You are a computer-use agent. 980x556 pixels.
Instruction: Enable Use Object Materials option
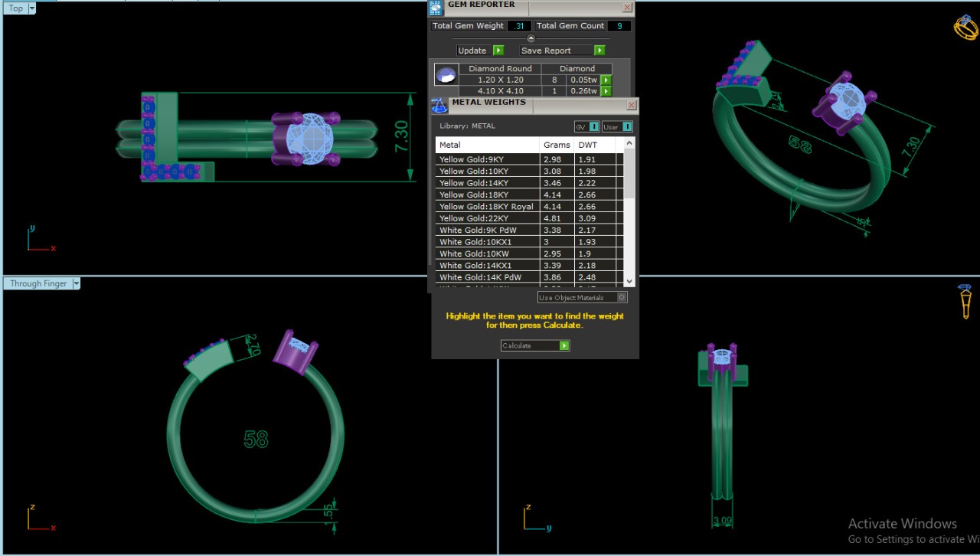tap(622, 297)
